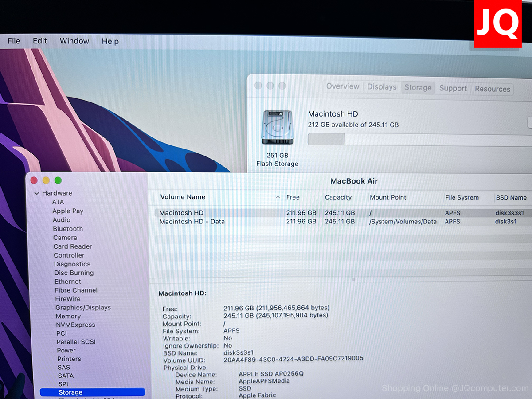Select Graphics/Displays in the sidebar

pos(83,308)
